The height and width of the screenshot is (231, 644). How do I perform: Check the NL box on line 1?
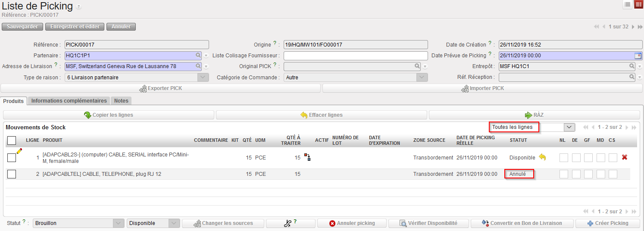click(563, 158)
